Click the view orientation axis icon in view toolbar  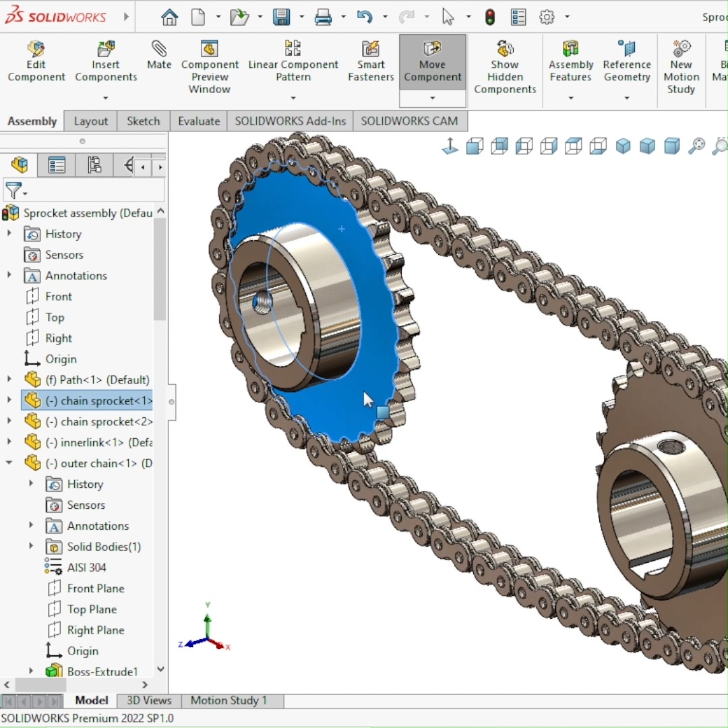[450, 146]
